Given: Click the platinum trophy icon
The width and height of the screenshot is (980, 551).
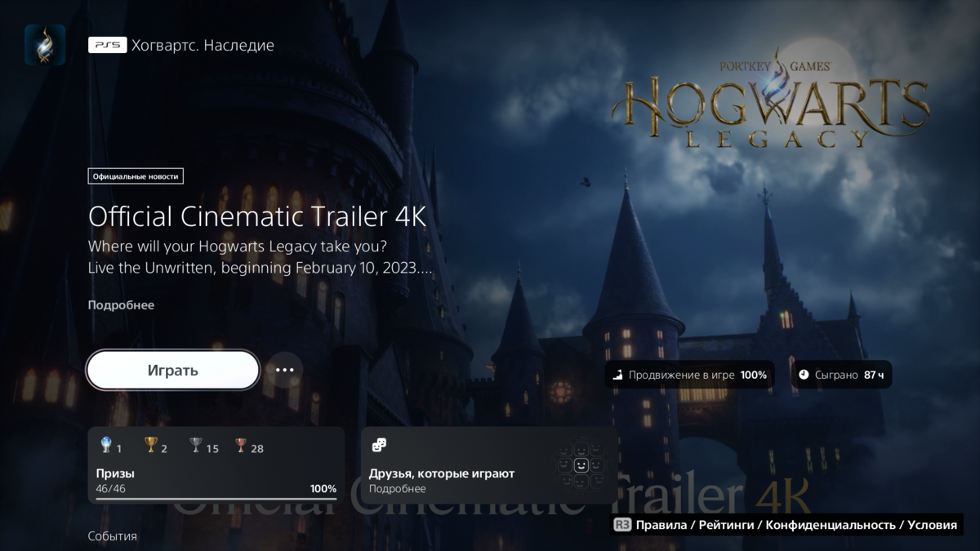Looking at the screenshot, I should click(105, 445).
